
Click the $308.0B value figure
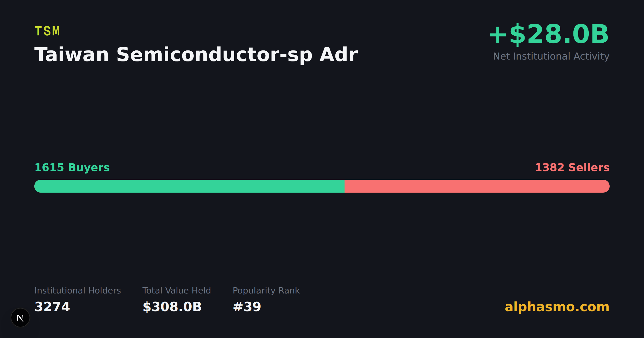coord(172,307)
